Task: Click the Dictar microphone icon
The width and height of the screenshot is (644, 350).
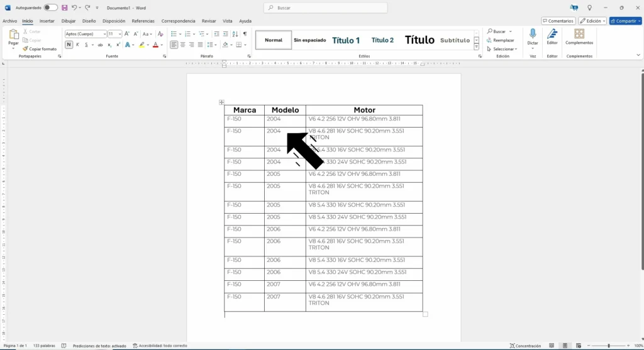Action: (533, 34)
